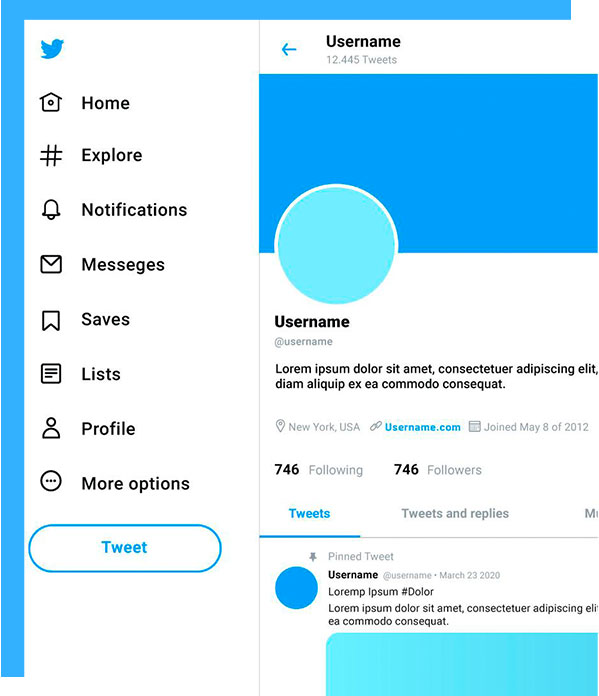The image size is (599, 696).
Task: Open the Messeges envelope icon
Action: click(x=51, y=264)
